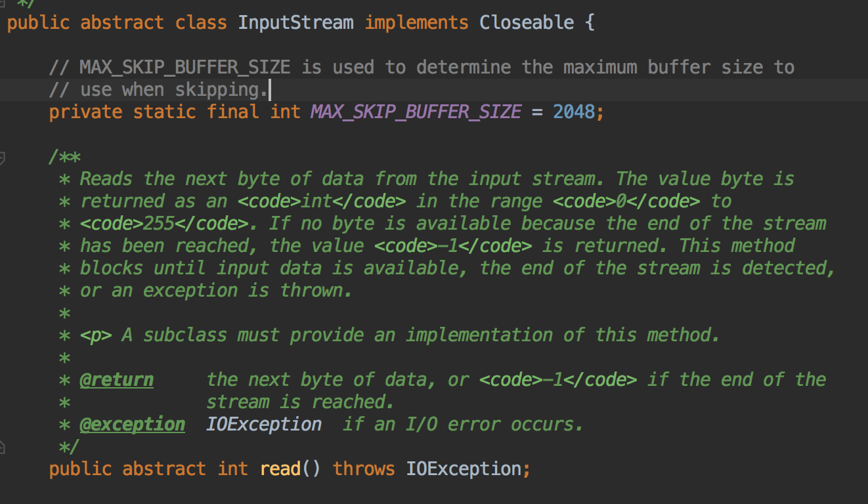Click the @return Javadoc tag
Viewport: 868px width, 504px height.
pyautogui.click(x=117, y=380)
